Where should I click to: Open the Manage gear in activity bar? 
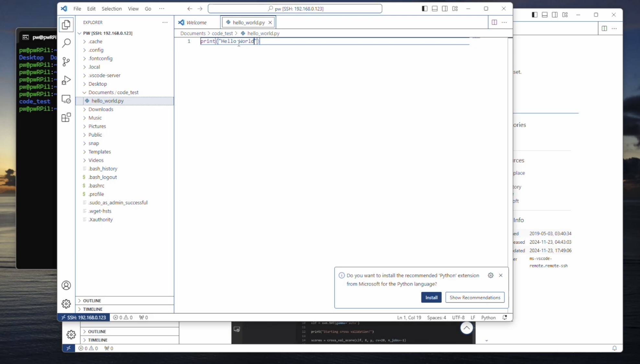click(66, 303)
